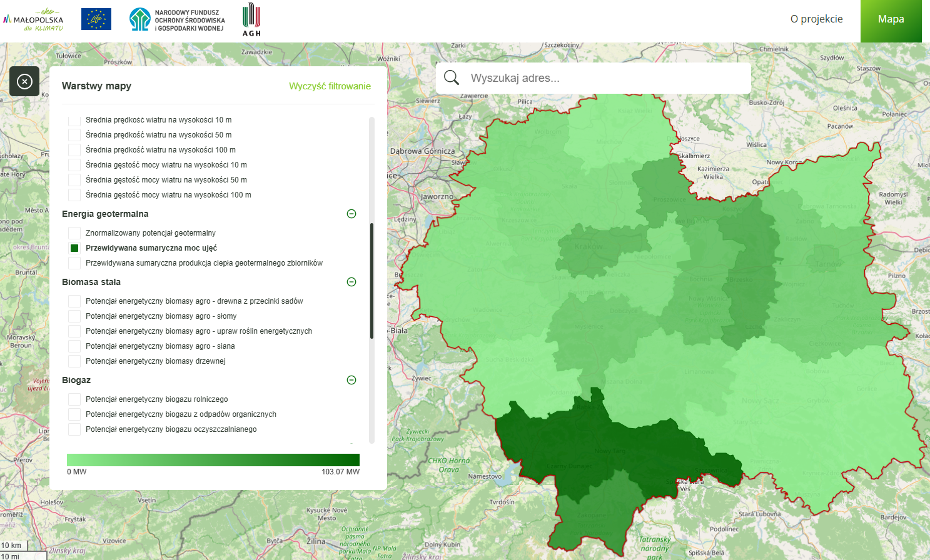Enable wind speed at 10 m layer
The width and height of the screenshot is (930, 560).
tap(74, 120)
